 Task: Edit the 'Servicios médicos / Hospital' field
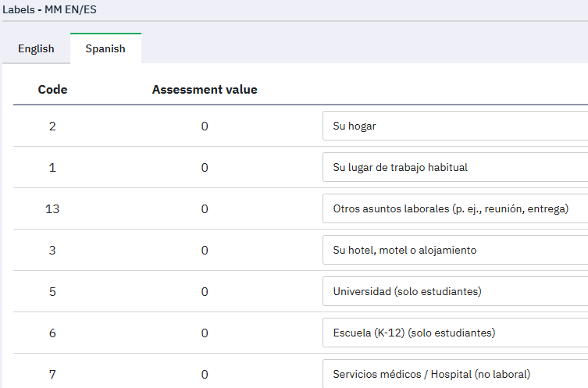point(454,374)
